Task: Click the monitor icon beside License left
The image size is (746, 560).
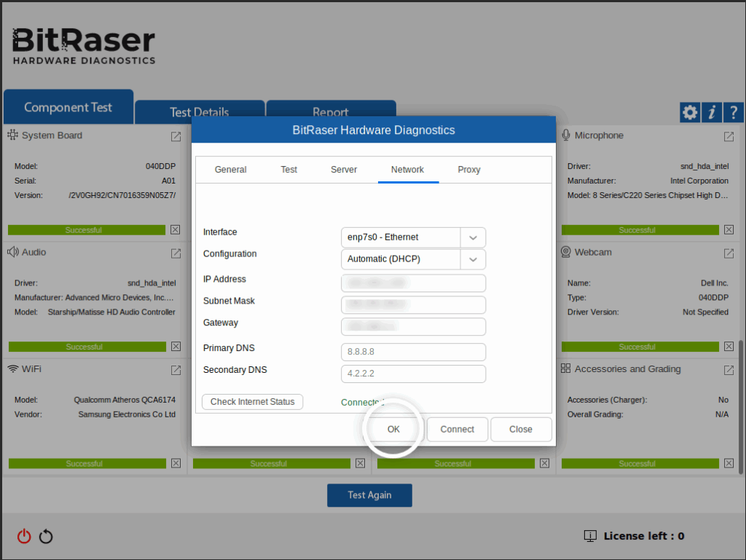Action: [x=590, y=536]
